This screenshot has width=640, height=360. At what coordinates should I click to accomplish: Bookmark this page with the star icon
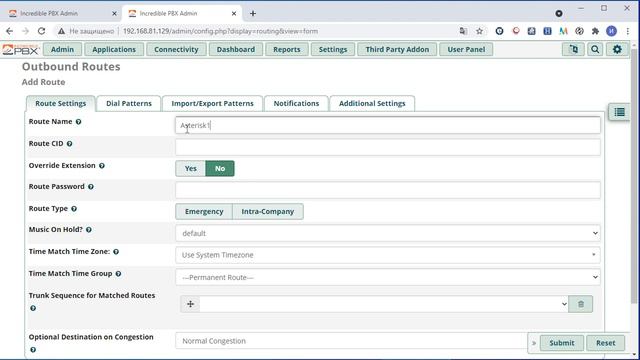480,31
